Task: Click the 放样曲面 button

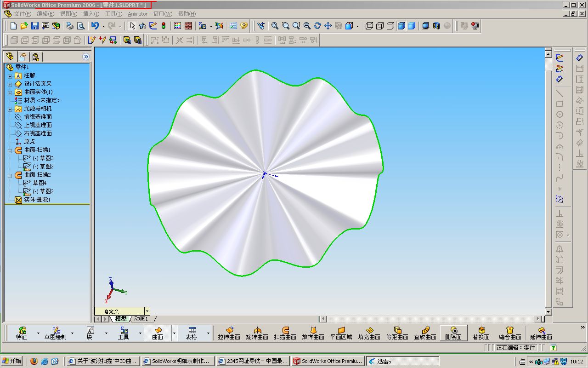Action: click(x=313, y=333)
